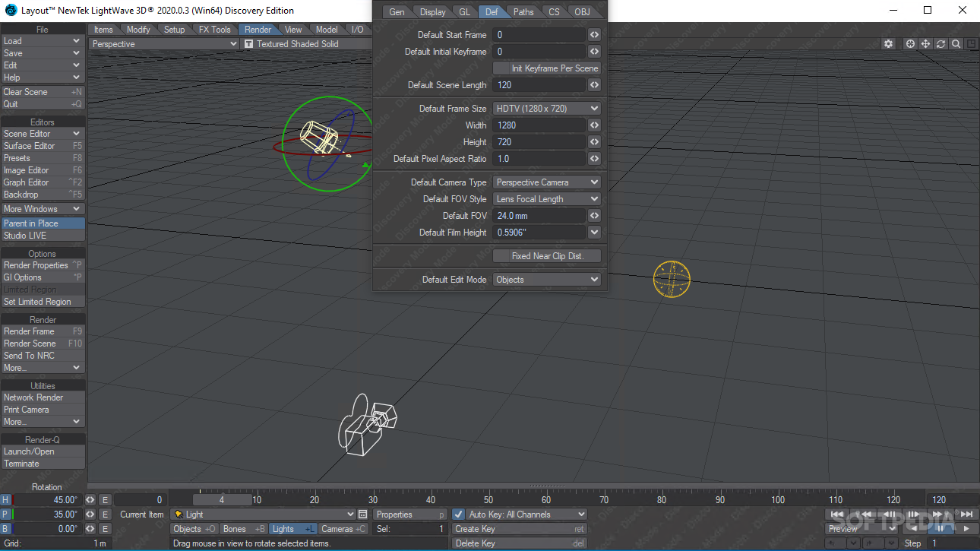This screenshot has height=551, width=980.
Task: Click Default FOV input field
Action: pyautogui.click(x=539, y=216)
